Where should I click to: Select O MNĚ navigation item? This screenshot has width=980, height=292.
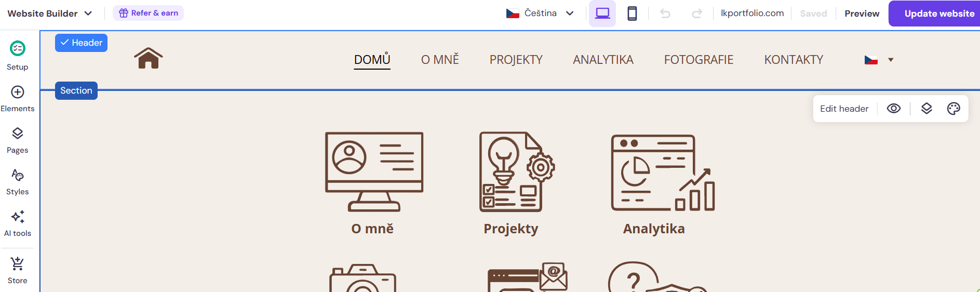point(440,60)
